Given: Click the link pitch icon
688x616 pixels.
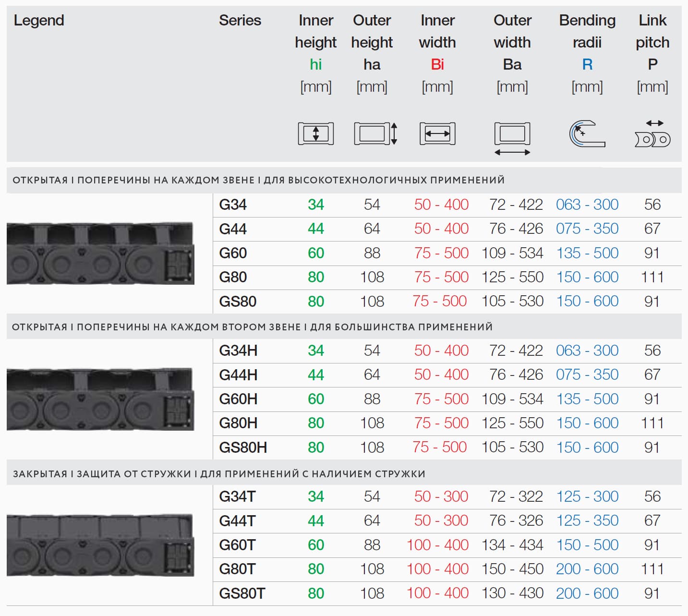Looking at the screenshot, I should (x=652, y=134).
